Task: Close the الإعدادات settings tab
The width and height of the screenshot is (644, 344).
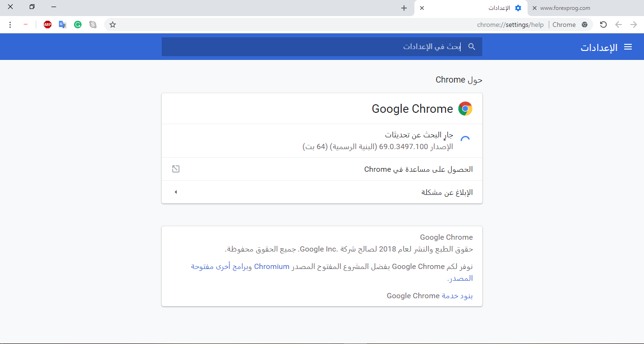Action: [422, 8]
